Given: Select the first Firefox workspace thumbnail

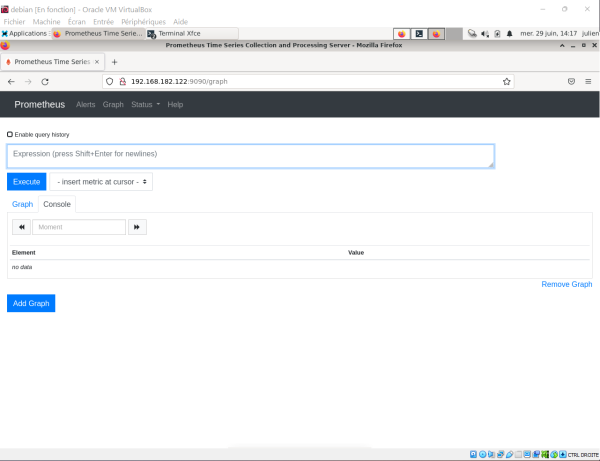Looking at the screenshot, I should coord(401,34).
